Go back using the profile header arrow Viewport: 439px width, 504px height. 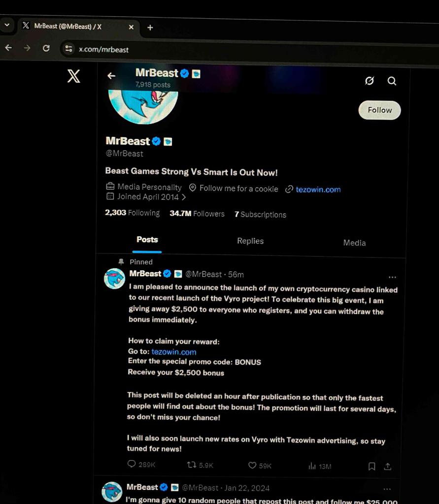[111, 76]
